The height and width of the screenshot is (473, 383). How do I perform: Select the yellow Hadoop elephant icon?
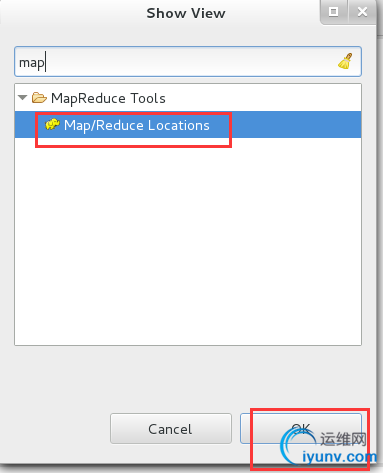[52, 124]
